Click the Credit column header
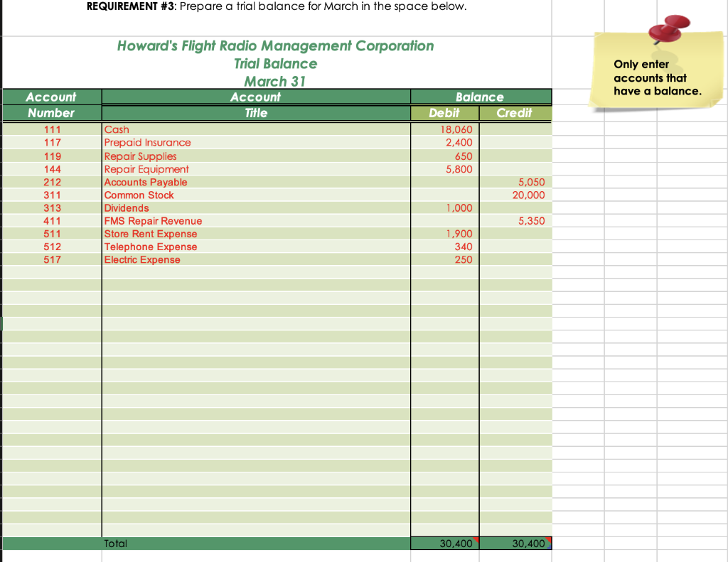 pos(515,112)
